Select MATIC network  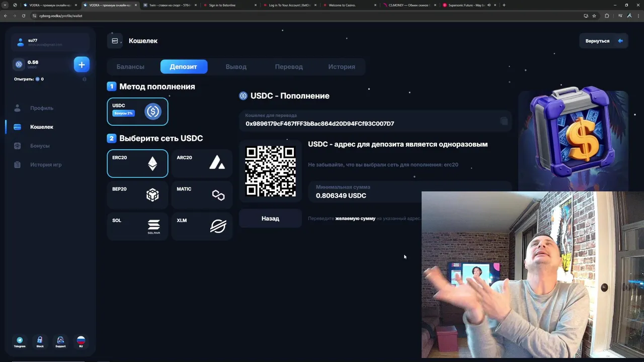coord(202,195)
